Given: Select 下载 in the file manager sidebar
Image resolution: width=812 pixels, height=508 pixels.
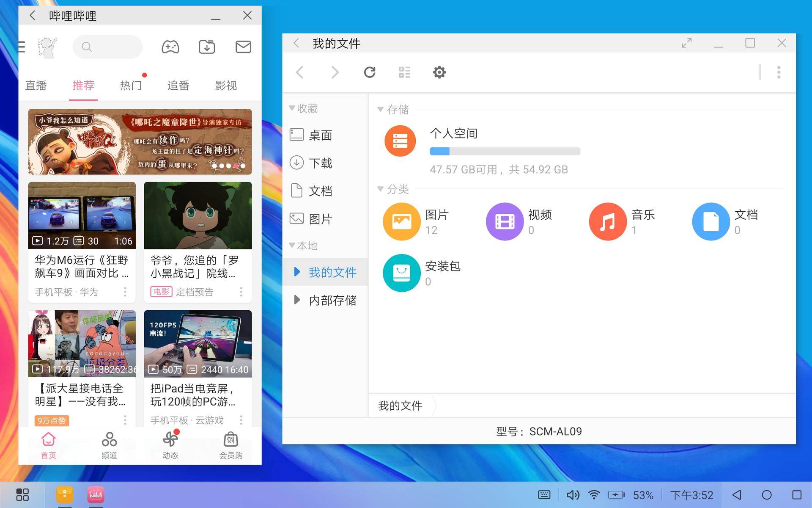Looking at the screenshot, I should [x=320, y=163].
